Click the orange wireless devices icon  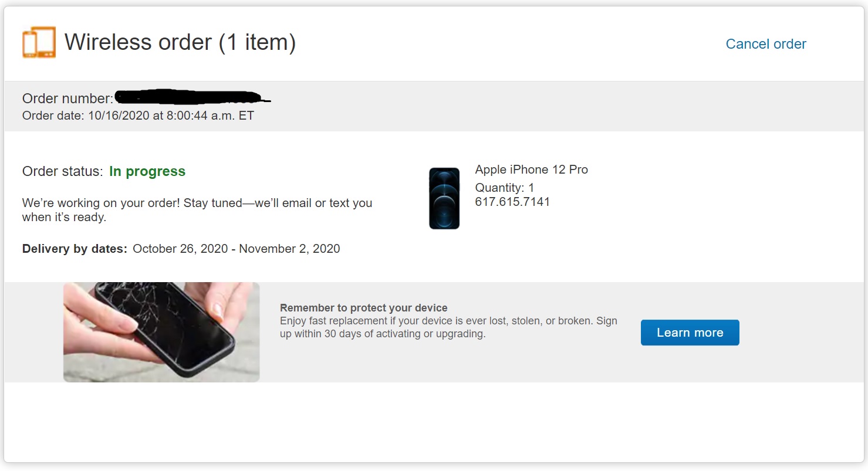pos(39,42)
